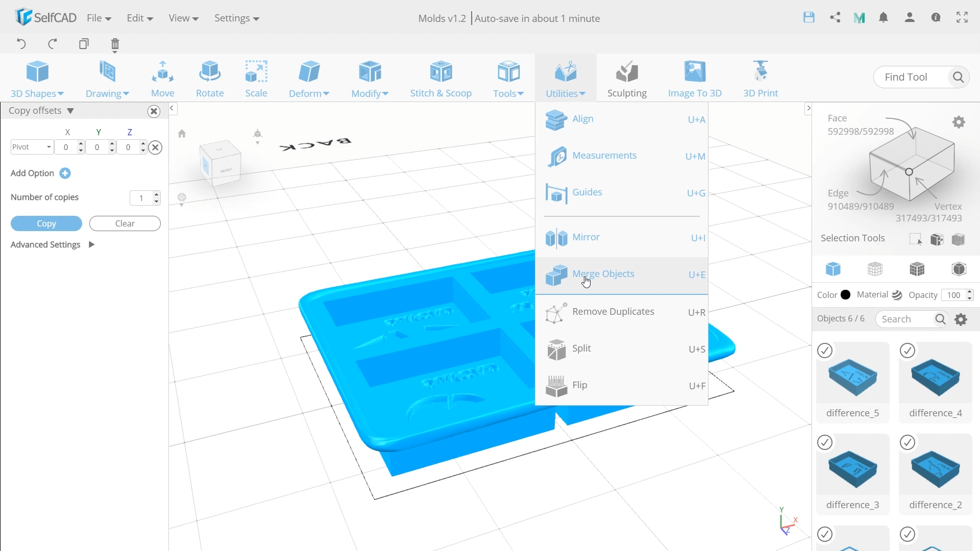
Task: Remove the Pivot offset row
Action: 156,147
